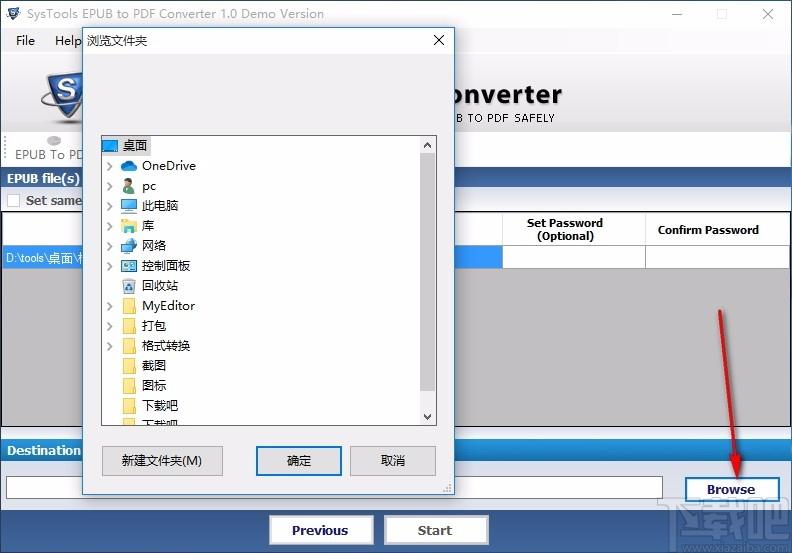Select 截图 folder in tree
792x553 pixels.
pos(154,366)
